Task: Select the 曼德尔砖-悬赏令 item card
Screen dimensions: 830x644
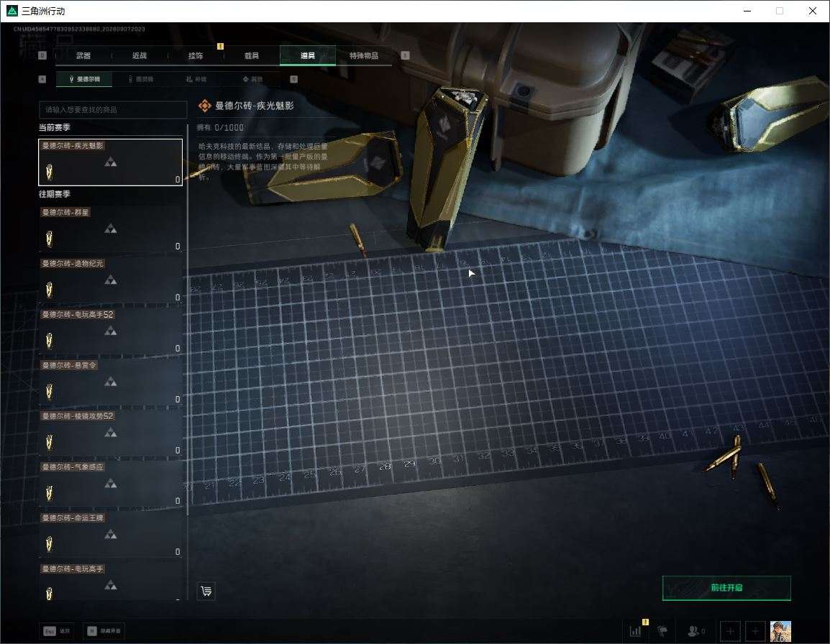Action: (x=111, y=382)
